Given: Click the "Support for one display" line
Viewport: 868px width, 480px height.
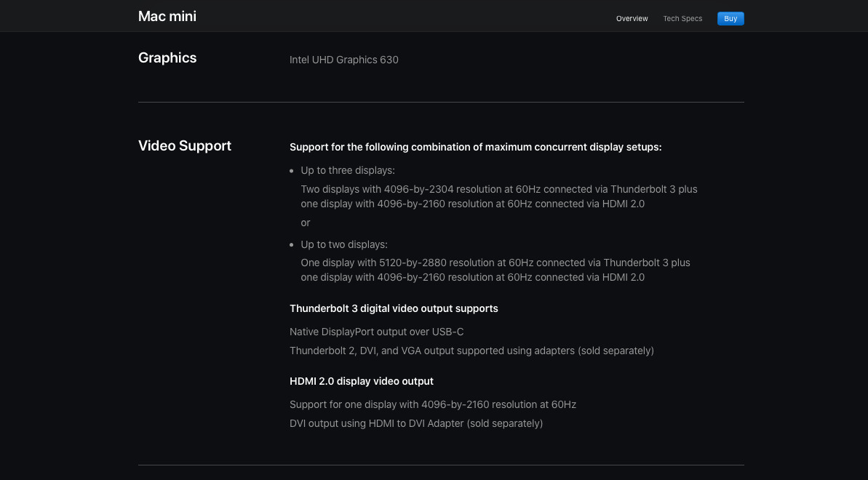Looking at the screenshot, I should (433, 404).
